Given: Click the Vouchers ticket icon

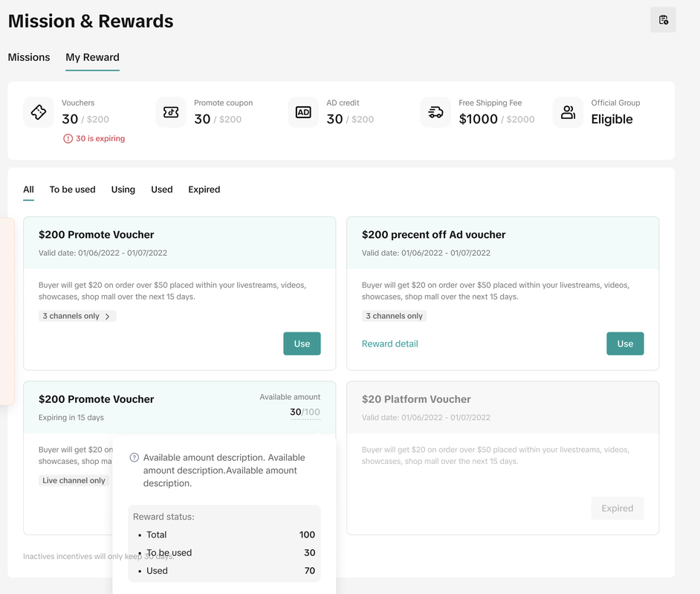Looking at the screenshot, I should (39, 112).
